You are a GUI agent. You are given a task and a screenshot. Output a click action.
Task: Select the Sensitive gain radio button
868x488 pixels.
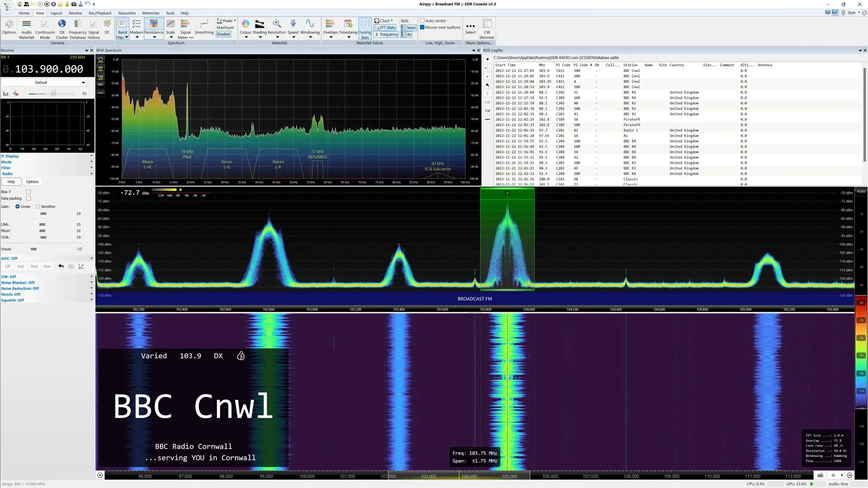coord(38,206)
